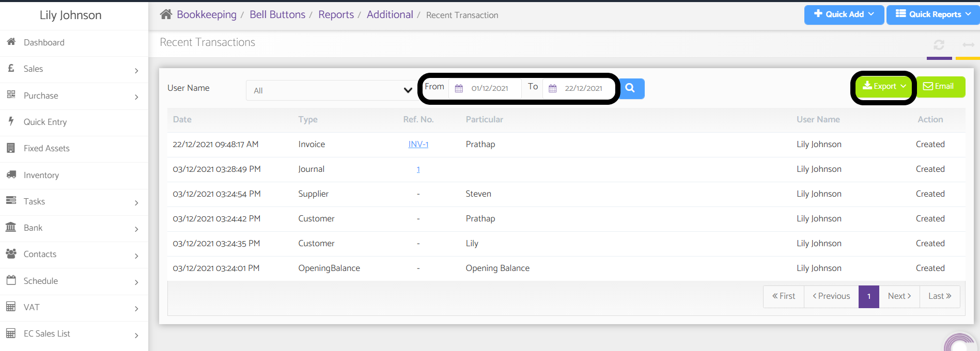This screenshot has height=351, width=980.
Task: Expand the Sales menu chevron
Action: [136, 71]
